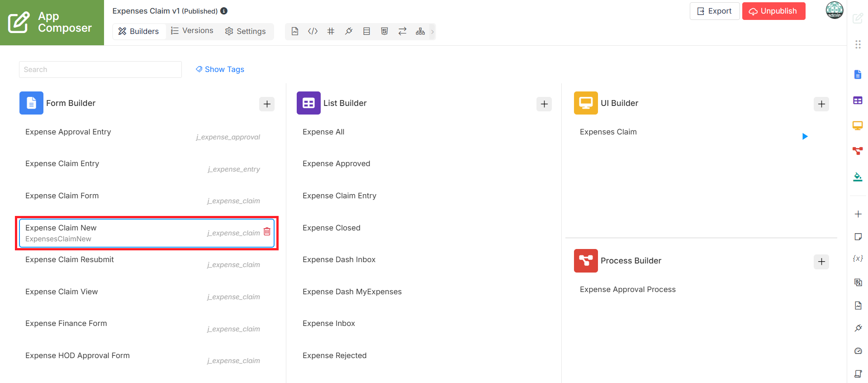Open sidebar yellow monitor icon
The image size is (868, 383).
[x=858, y=126]
